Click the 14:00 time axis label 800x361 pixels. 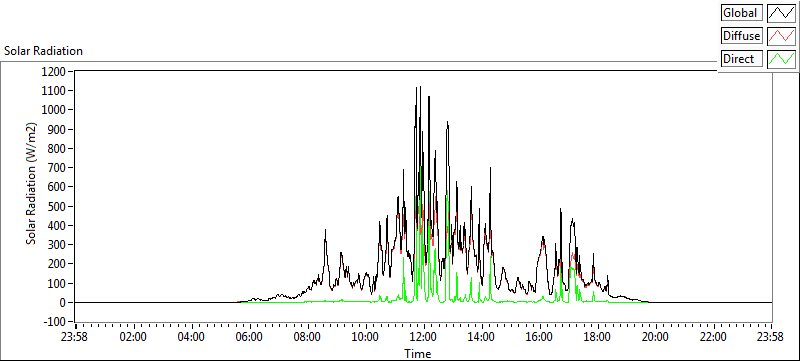(x=482, y=337)
